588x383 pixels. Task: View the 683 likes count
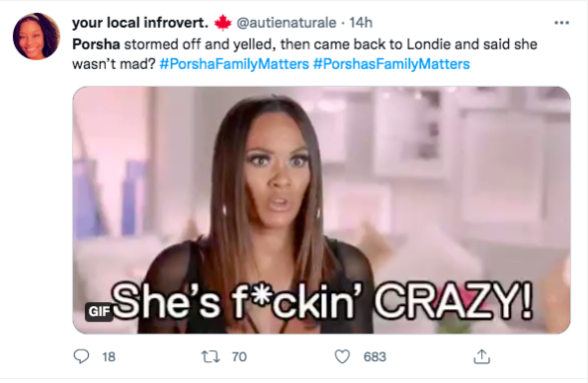click(x=375, y=356)
